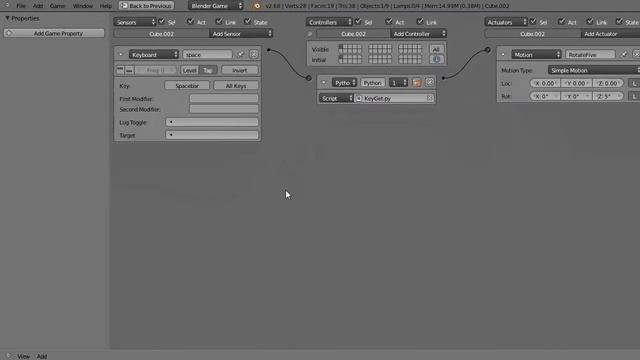Click the controller name field 'Python'
Viewport: 640px width, 360px height.
[372, 83]
